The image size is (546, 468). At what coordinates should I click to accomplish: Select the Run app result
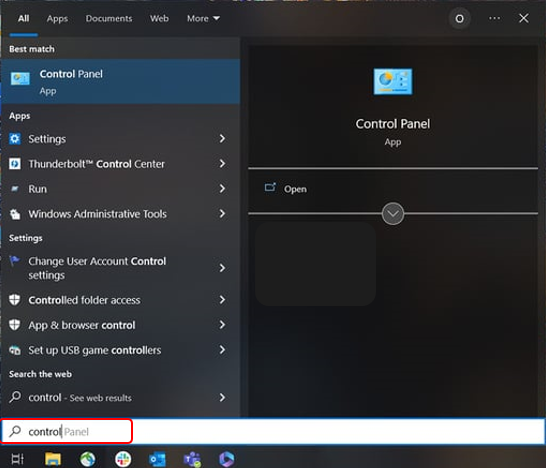pyautogui.click(x=120, y=189)
